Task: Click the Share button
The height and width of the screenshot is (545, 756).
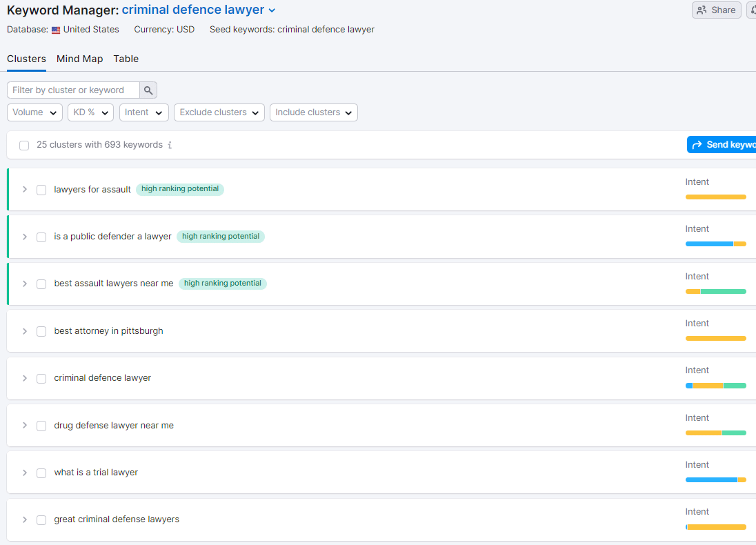Action: tap(716, 10)
